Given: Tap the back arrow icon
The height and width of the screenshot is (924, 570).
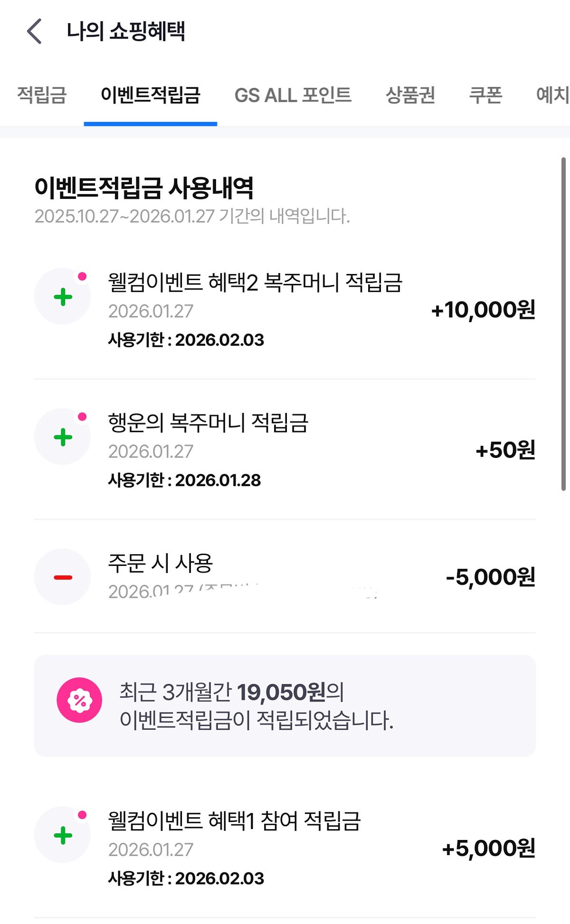Looking at the screenshot, I should pyautogui.click(x=35, y=31).
